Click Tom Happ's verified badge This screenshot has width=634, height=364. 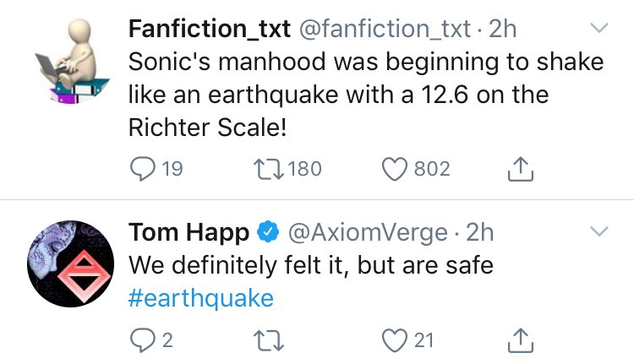pos(269,231)
